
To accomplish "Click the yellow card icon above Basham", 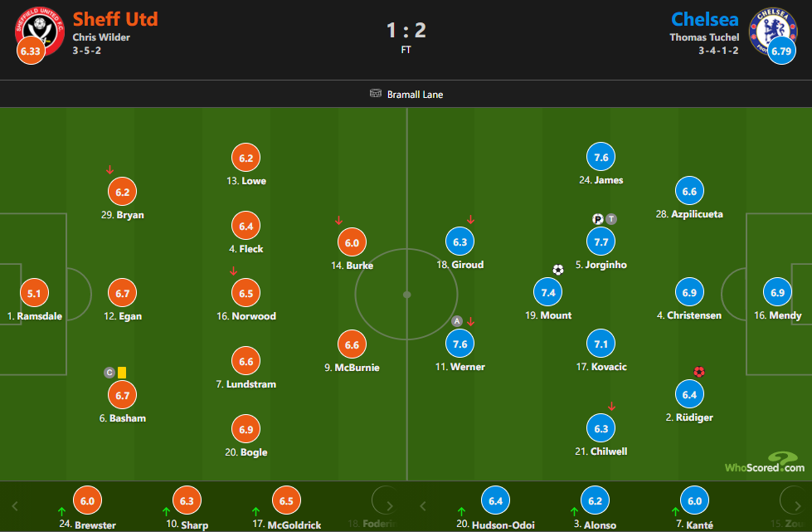I will point(122,373).
